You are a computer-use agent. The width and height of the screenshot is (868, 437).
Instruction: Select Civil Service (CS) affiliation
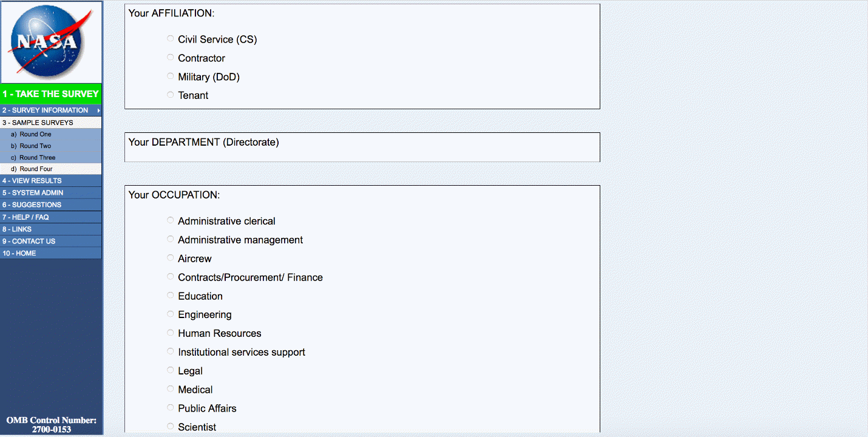coord(171,39)
